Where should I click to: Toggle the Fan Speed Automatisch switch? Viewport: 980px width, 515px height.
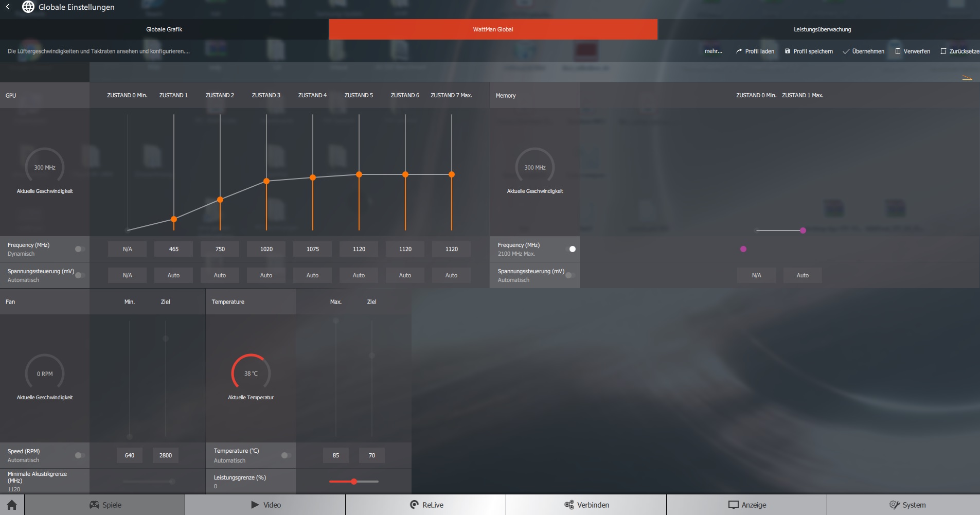80,455
